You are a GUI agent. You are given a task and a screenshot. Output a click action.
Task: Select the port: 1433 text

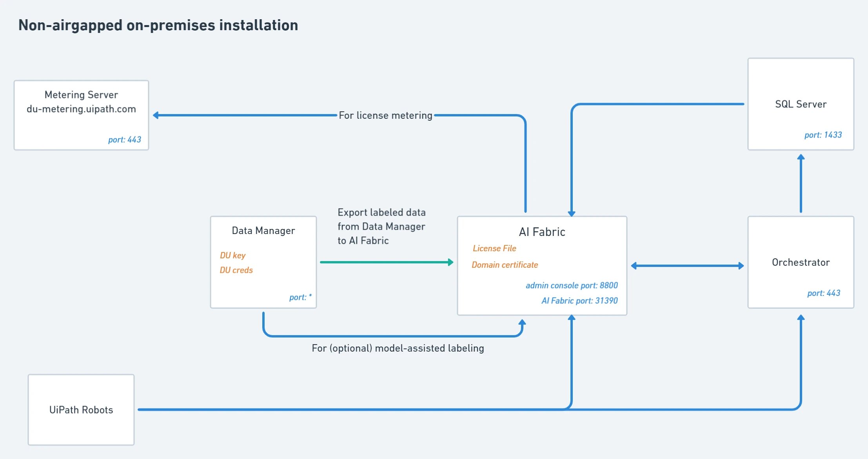pos(823,135)
